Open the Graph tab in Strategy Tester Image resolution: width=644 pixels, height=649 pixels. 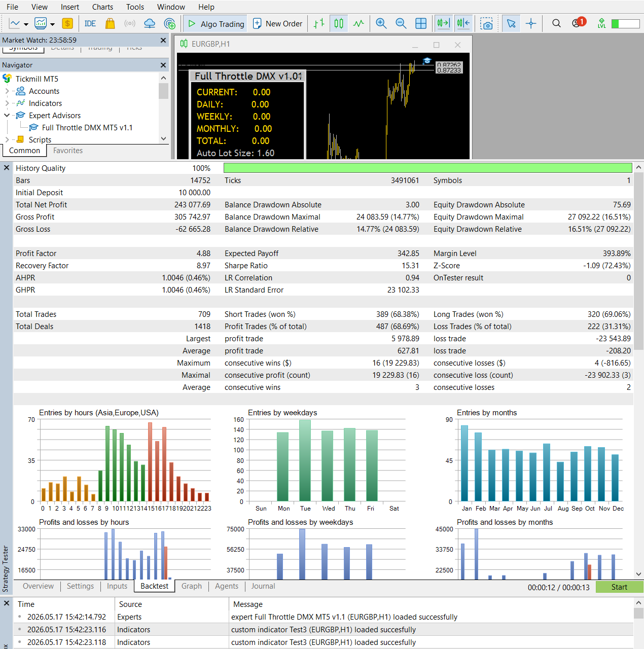pyautogui.click(x=192, y=586)
